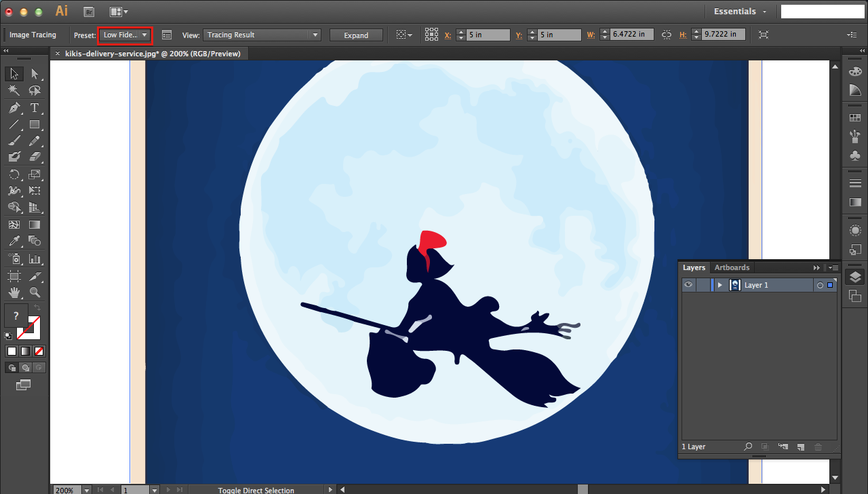The image size is (868, 494).
Task: Select the Line Segment tool
Action: click(x=14, y=125)
